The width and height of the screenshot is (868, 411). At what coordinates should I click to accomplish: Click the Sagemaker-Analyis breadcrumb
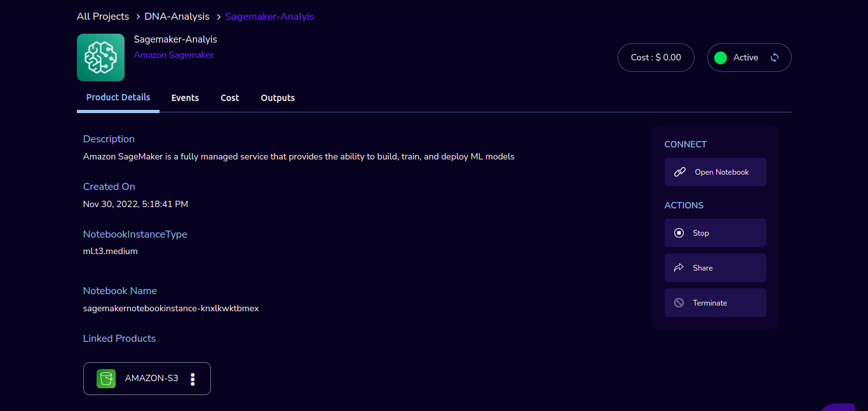(269, 17)
